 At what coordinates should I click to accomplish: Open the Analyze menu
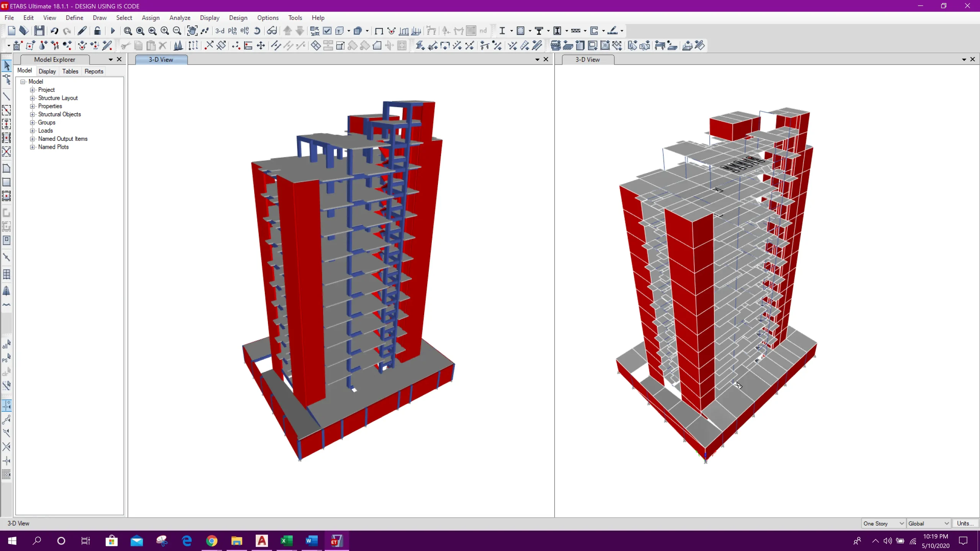[180, 18]
